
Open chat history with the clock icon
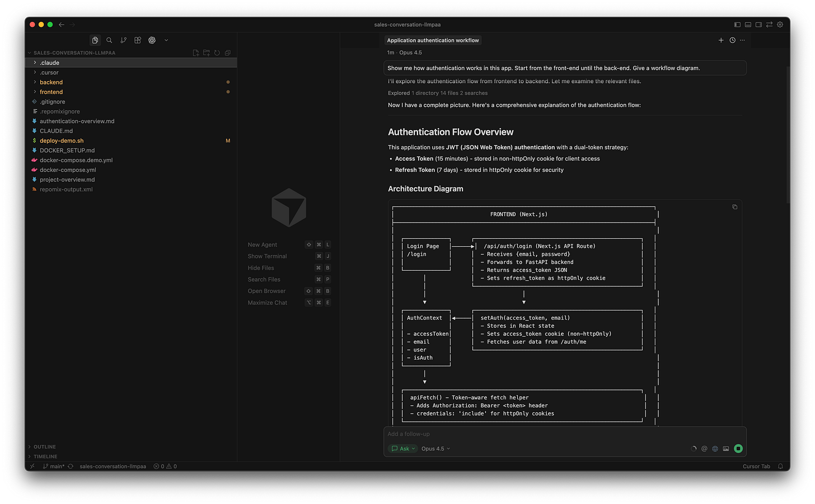732,40
